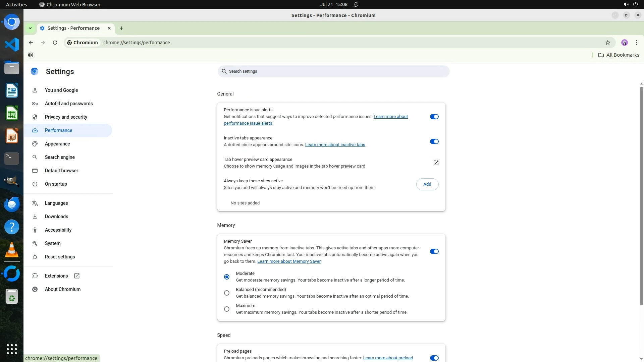Open new tab with plus button

tap(121, 28)
